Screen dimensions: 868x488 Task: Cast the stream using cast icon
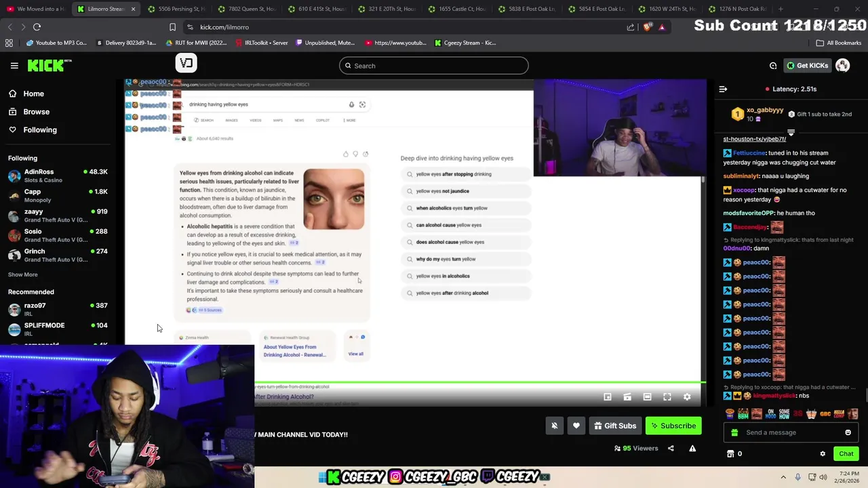627,397
